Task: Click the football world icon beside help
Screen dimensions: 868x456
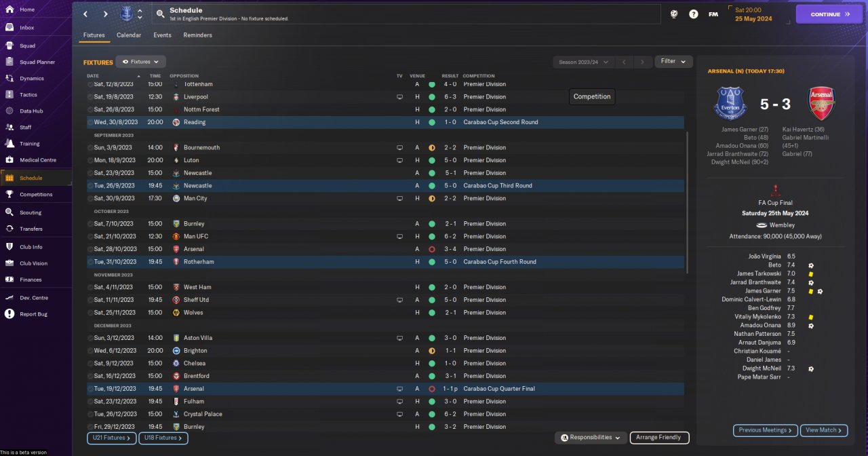Action: click(x=673, y=14)
